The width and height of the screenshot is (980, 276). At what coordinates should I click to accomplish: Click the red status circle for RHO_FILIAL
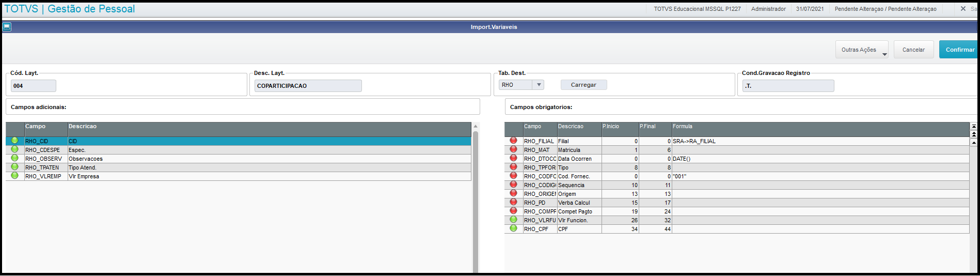click(x=513, y=141)
